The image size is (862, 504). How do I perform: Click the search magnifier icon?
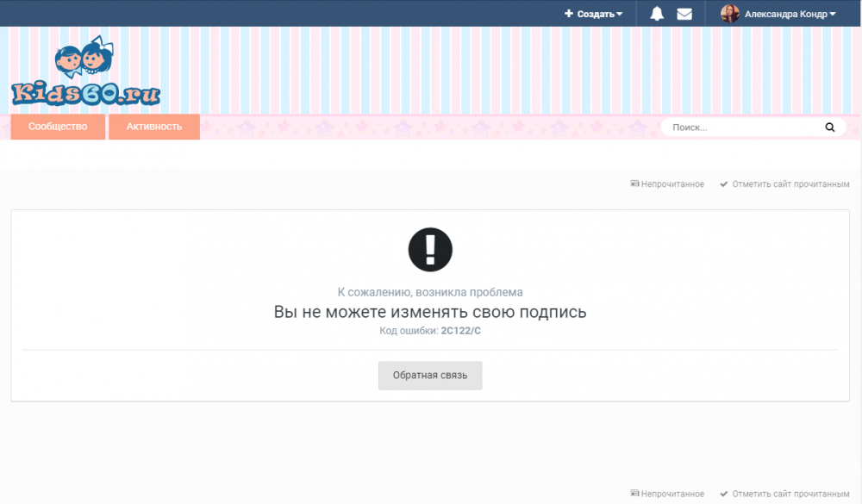(829, 127)
